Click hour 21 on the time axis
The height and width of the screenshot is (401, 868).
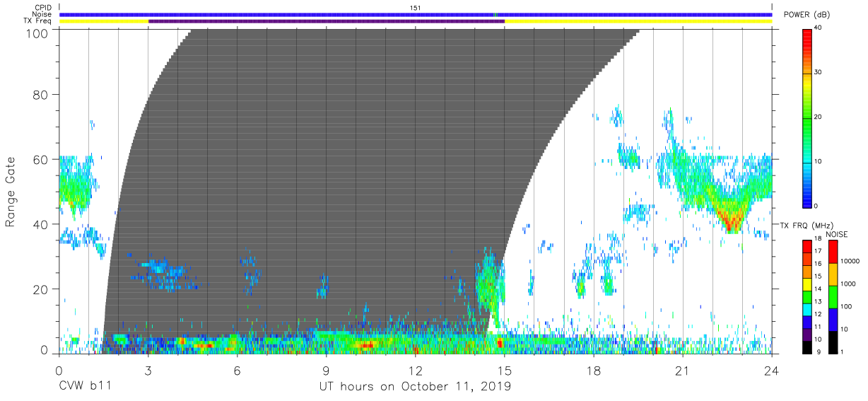click(683, 370)
